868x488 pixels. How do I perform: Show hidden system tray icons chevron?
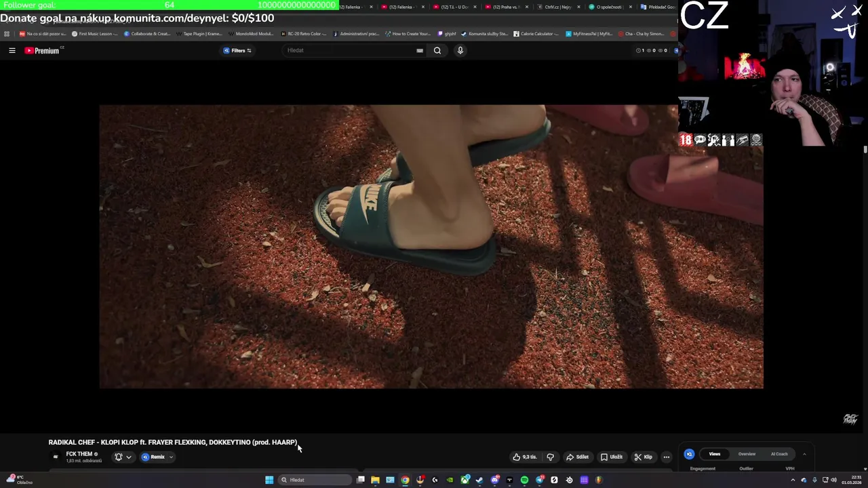coord(793,480)
